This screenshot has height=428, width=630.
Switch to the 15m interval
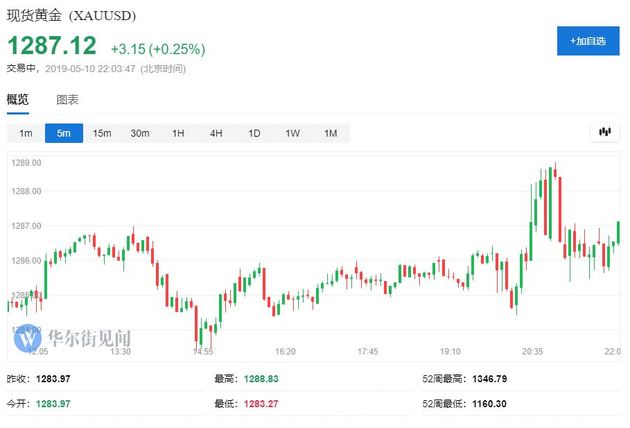(102, 133)
